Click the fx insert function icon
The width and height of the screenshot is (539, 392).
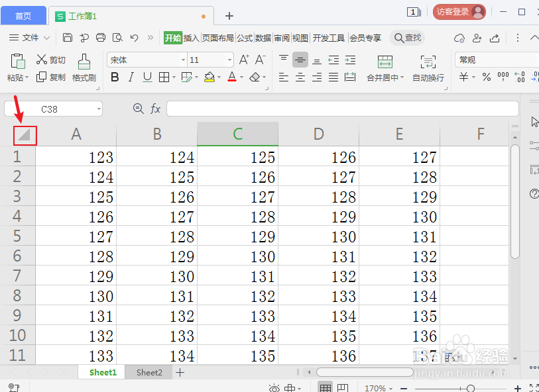(x=155, y=109)
